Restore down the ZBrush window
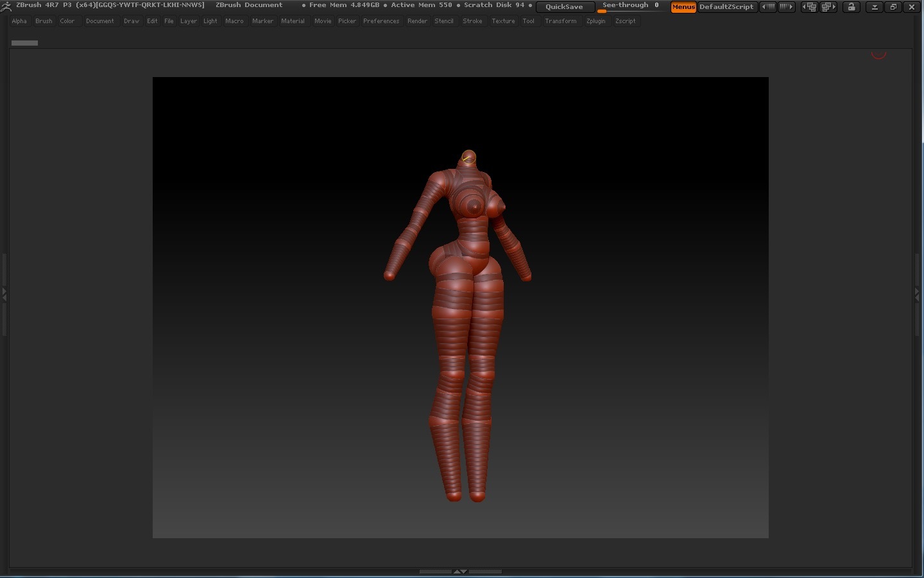Image resolution: width=924 pixels, height=578 pixels. (893, 6)
